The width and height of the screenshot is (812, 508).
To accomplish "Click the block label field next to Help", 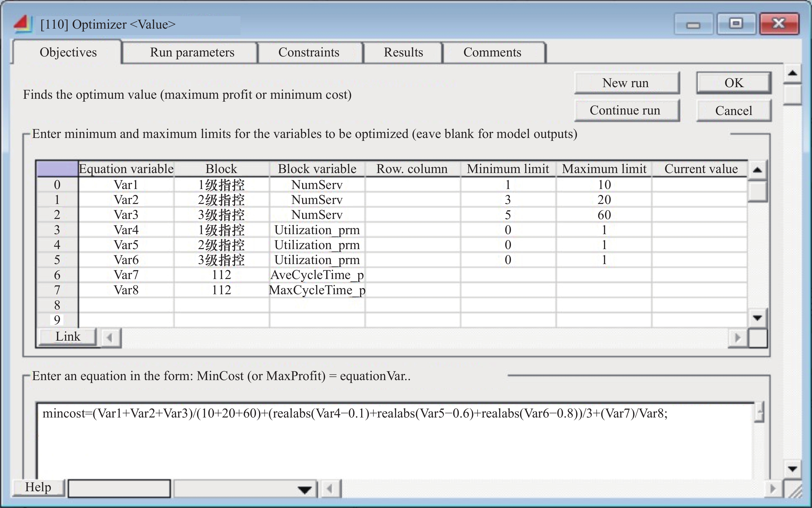I will (119, 488).
